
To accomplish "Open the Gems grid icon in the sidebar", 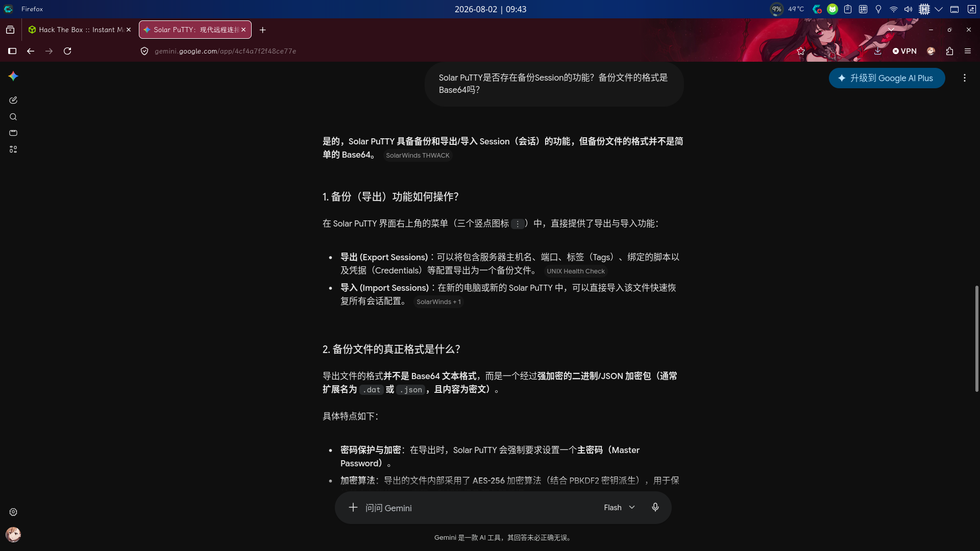I will pyautogui.click(x=13, y=149).
